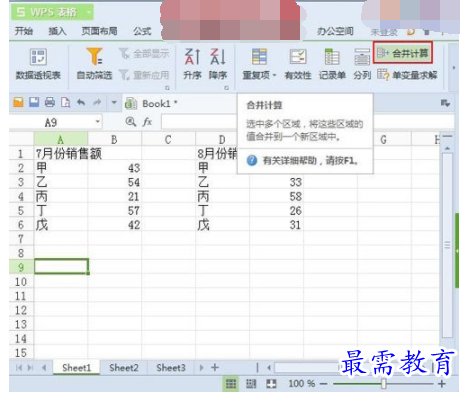Click the 合并计算 consolidate button
The height and width of the screenshot is (394, 463).
(403, 53)
